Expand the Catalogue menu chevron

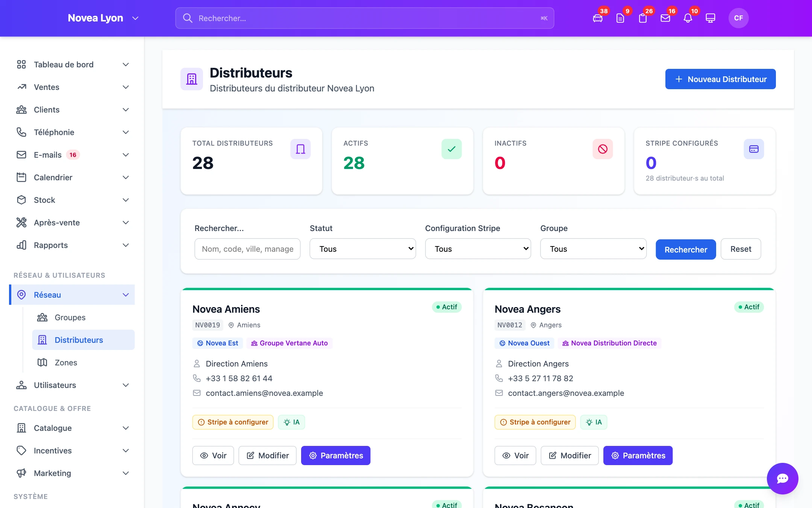coord(126,428)
